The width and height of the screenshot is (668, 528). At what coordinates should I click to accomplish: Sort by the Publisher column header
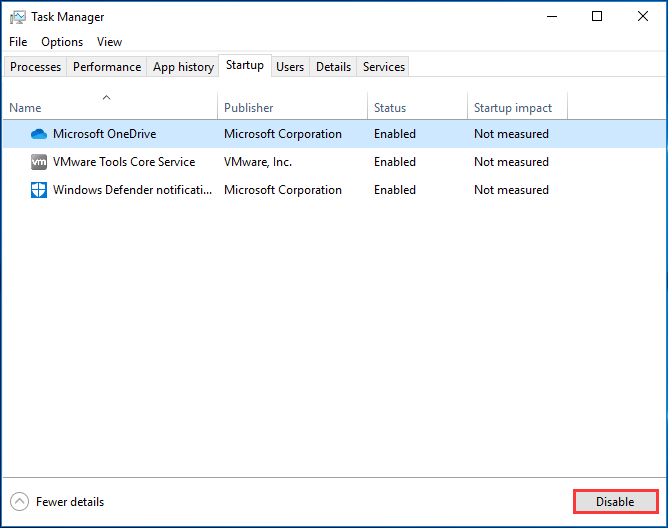point(249,108)
